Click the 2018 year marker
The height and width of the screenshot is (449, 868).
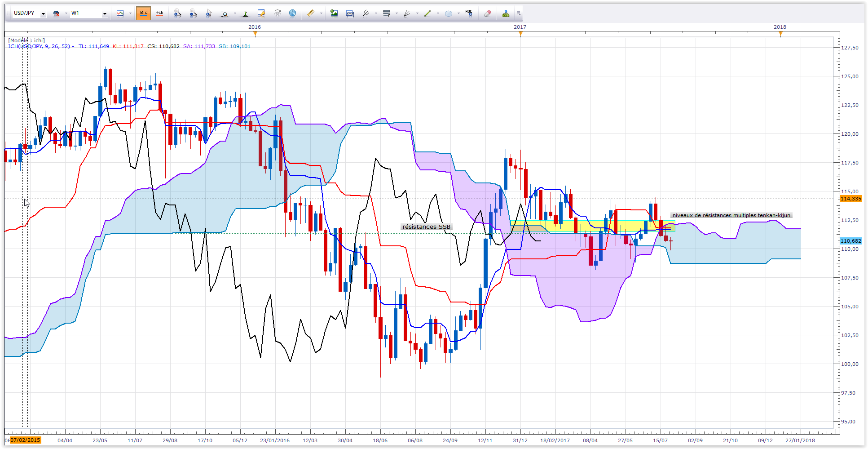point(780,27)
